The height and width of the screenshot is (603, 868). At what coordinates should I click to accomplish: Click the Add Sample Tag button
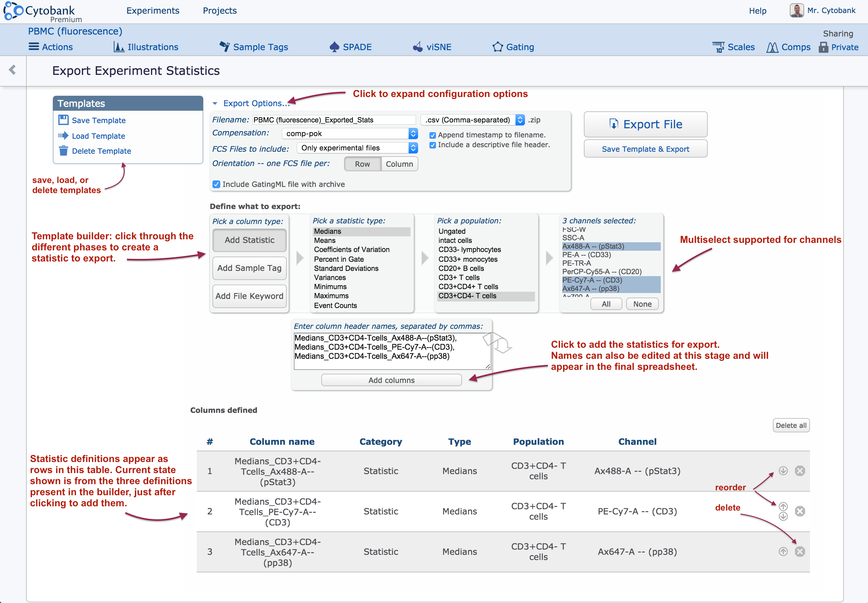[250, 268]
